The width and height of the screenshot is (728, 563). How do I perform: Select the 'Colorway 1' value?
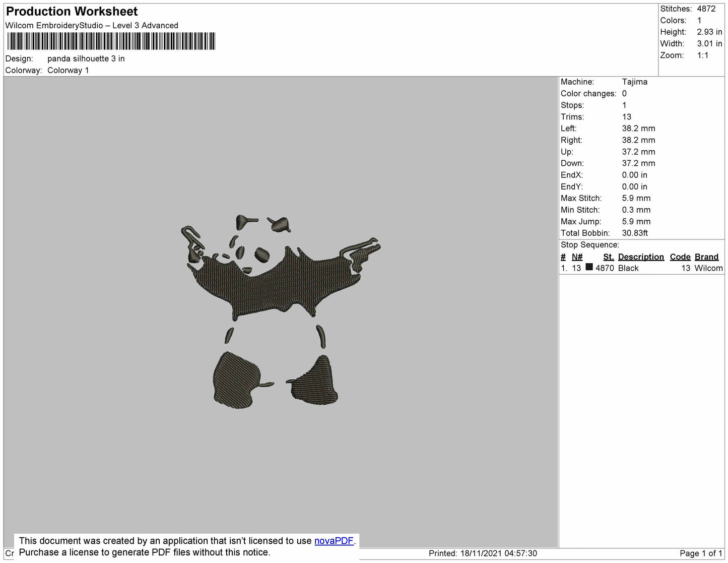pos(68,70)
